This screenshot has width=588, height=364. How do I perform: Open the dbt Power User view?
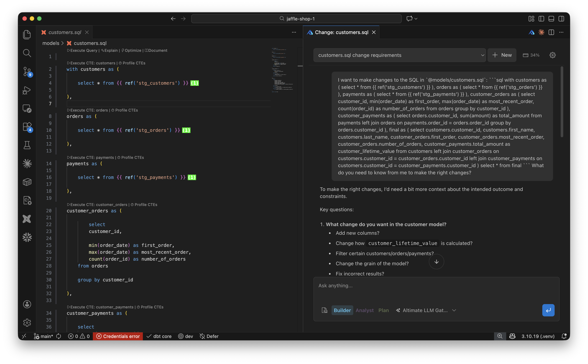click(x=27, y=219)
